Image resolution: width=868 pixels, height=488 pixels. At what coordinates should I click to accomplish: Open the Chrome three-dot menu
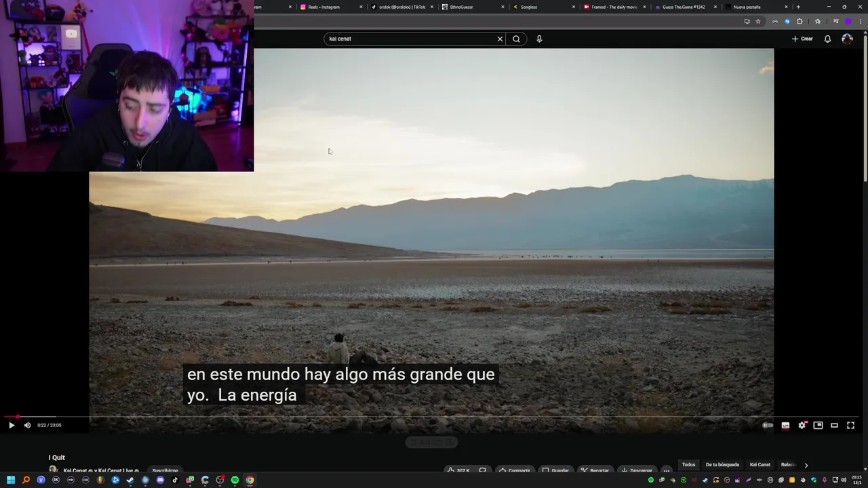860,21
